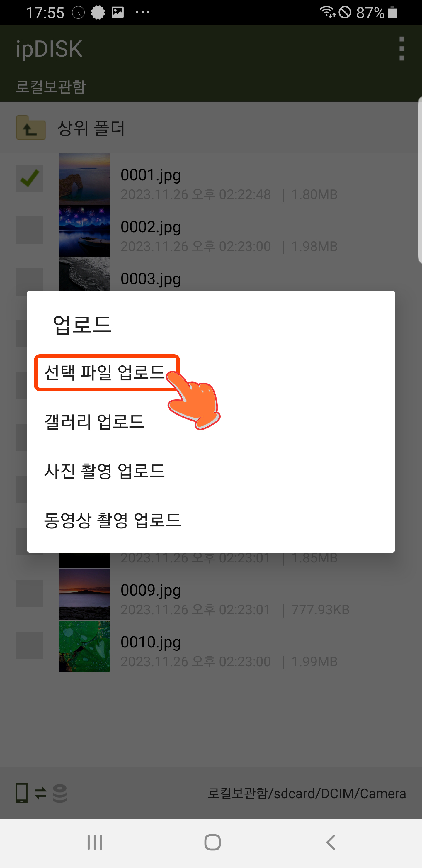Open the three-dot overflow menu
The image size is (422, 868).
tap(401, 49)
